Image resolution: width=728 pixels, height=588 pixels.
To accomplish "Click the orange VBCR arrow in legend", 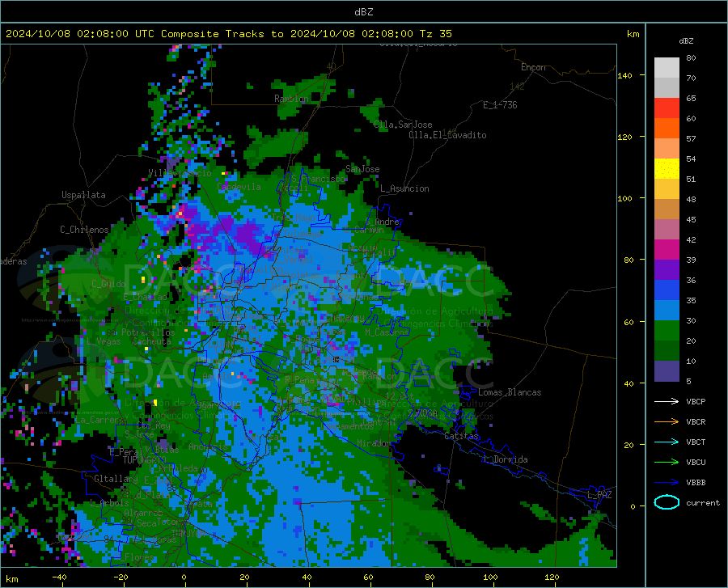I will pos(667,422).
